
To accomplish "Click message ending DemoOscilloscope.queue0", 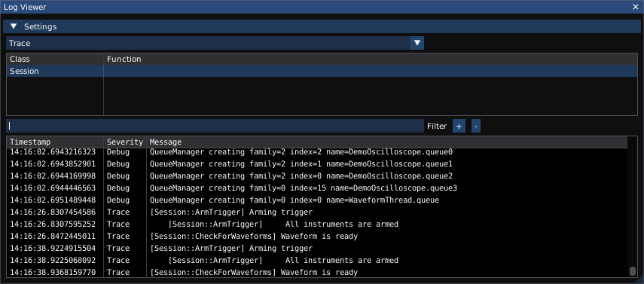I will tap(301, 152).
